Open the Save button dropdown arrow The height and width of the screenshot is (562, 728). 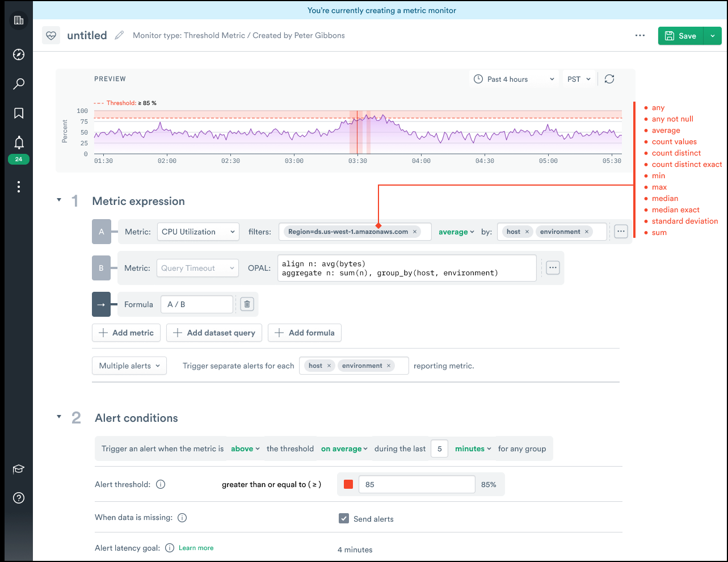(x=713, y=36)
